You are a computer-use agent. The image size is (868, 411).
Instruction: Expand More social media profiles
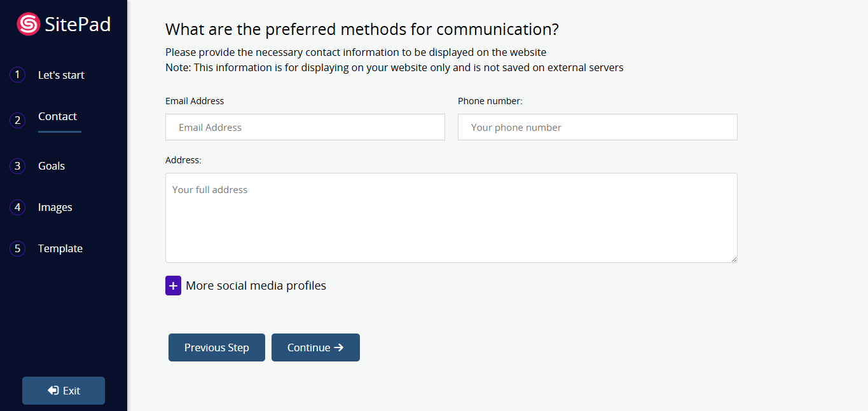click(x=256, y=286)
